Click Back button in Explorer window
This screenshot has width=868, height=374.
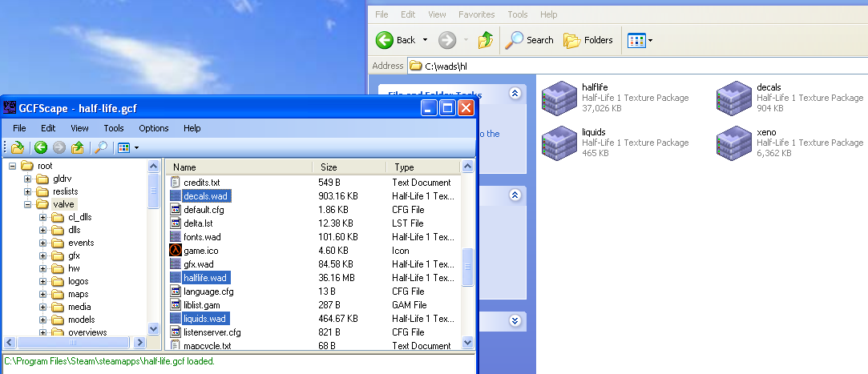tap(396, 40)
